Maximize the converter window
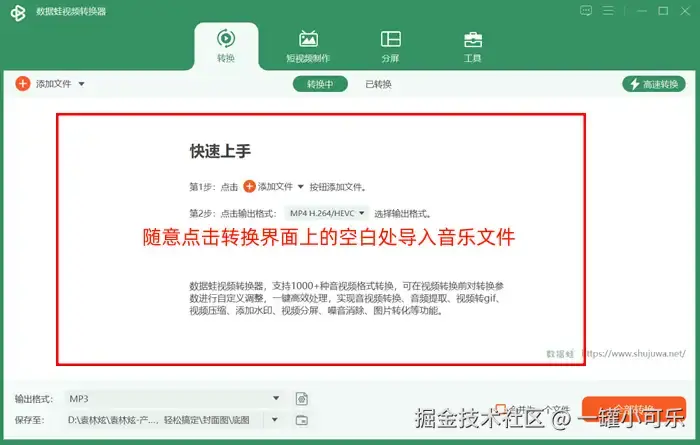700x445 pixels. click(x=663, y=11)
